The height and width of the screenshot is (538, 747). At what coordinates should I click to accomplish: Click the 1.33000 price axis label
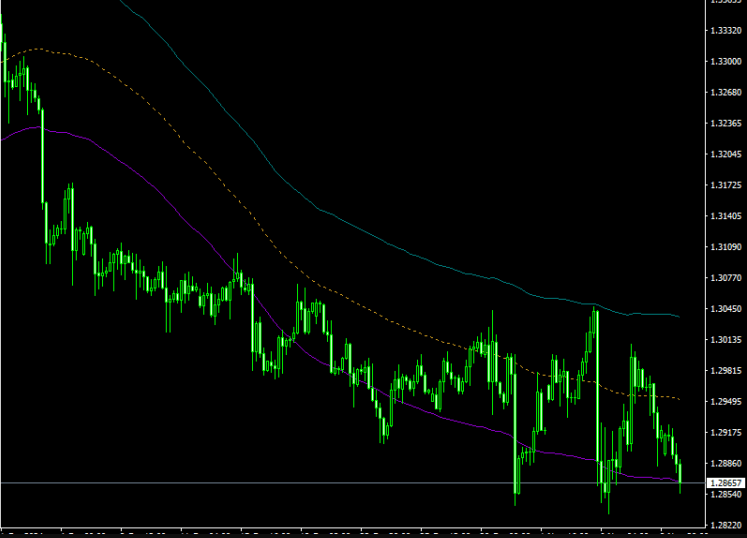pyautogui.click(x=726, y=61)
